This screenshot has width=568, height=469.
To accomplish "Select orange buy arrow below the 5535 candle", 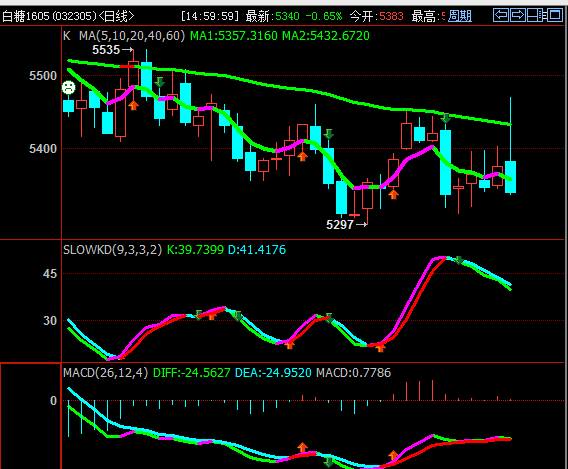I will coord(134,105).
